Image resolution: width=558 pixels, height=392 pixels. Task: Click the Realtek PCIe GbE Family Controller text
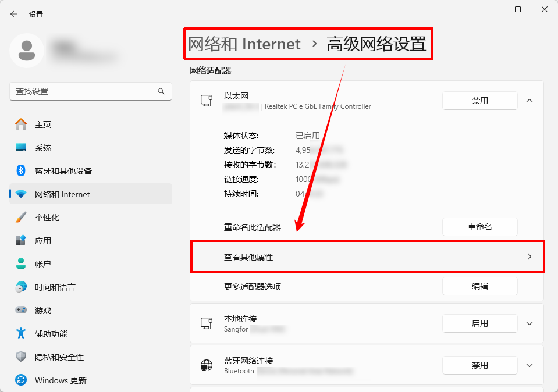318,106
